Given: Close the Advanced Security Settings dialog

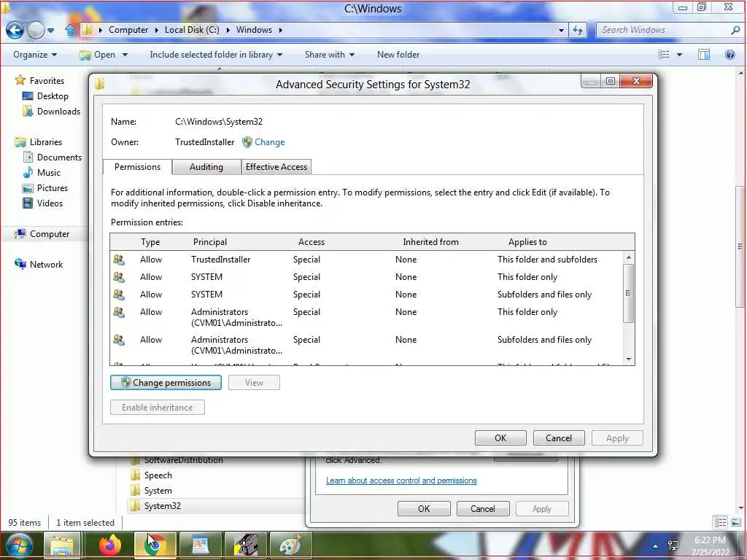Looking at the screenshot, I should pyautogui.click(x=636, y=81).
